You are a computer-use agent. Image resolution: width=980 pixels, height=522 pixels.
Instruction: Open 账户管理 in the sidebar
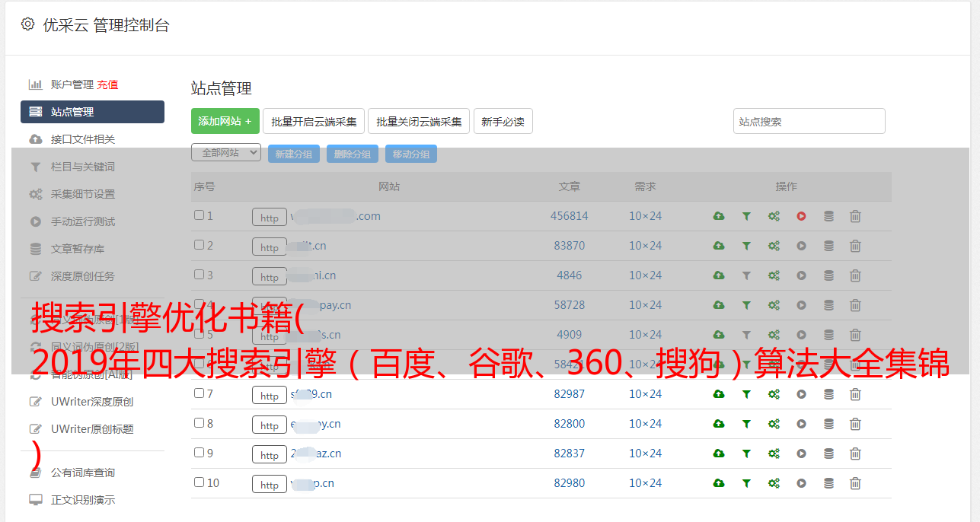tap(72, 84)
